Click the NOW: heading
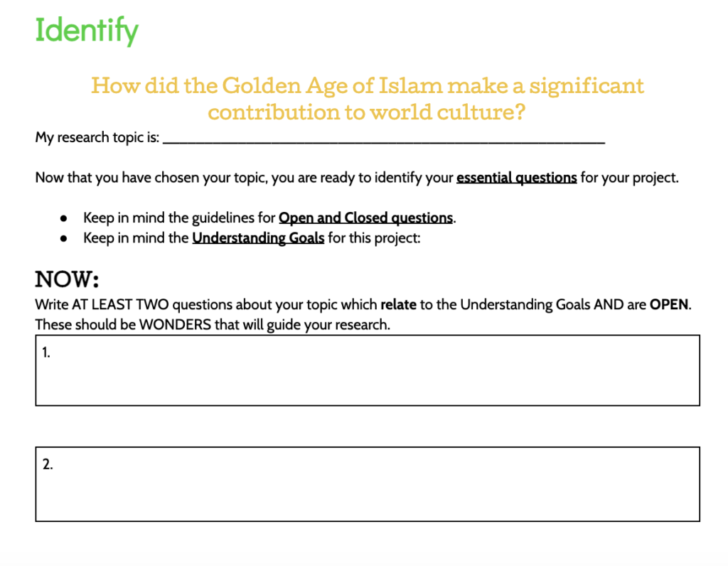The height and width of the screenshot is (566, 728). pos(67,279)
